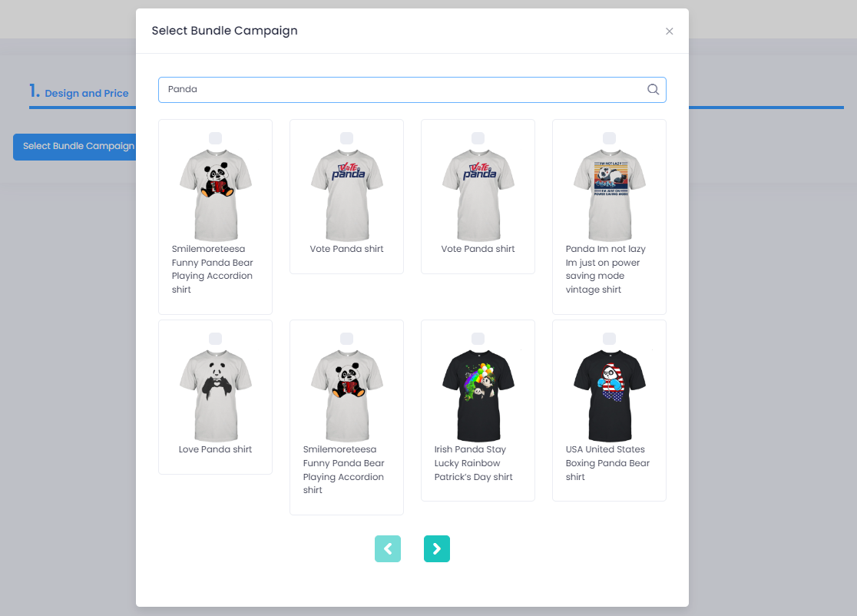This screenshot has height=616, width=857.
Task: Click 'Panda Im not lazy' vintage shirt title
Action: tap(606, 269)
